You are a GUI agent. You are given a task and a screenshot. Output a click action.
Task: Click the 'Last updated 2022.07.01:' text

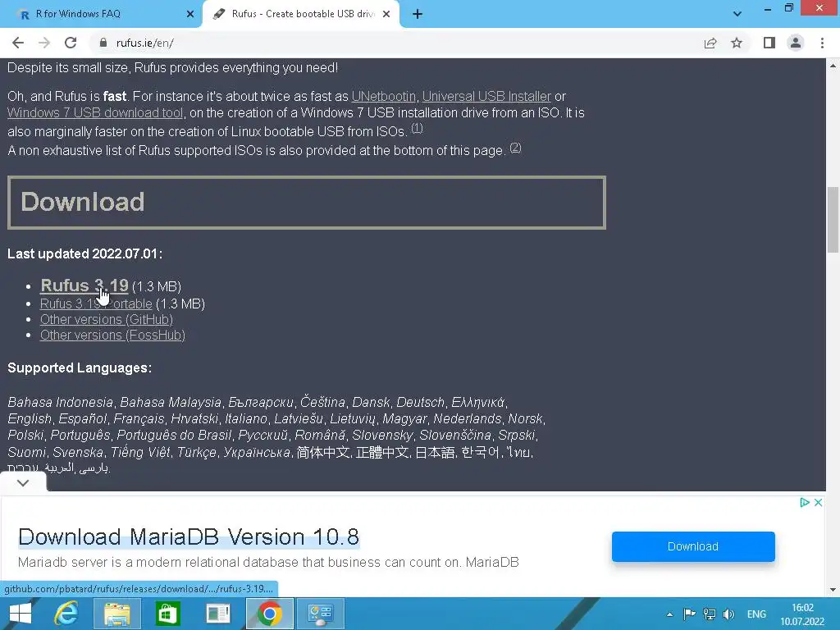click(x=84, y=254)
